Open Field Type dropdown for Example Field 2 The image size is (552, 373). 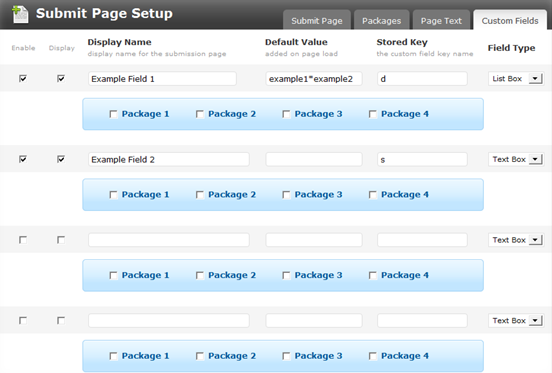point(516,159)
